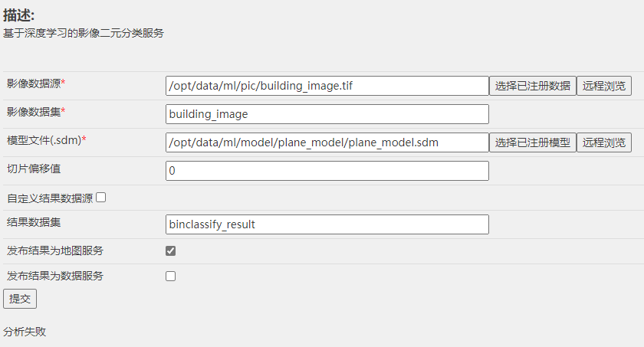Click the 发布结果为数据服务 label
The image size is (644, 347).
click(55, 276)
